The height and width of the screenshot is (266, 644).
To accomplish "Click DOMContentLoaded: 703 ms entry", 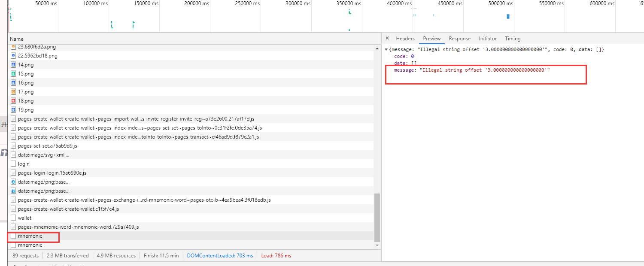I will tap(220, 256).
